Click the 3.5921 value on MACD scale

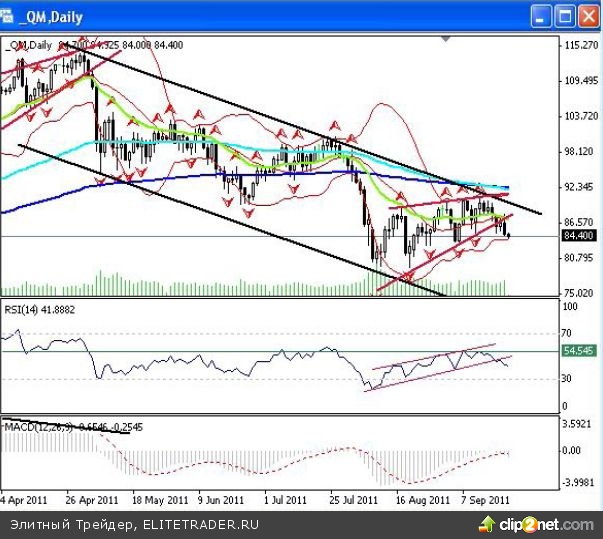(x=579, y=424)
